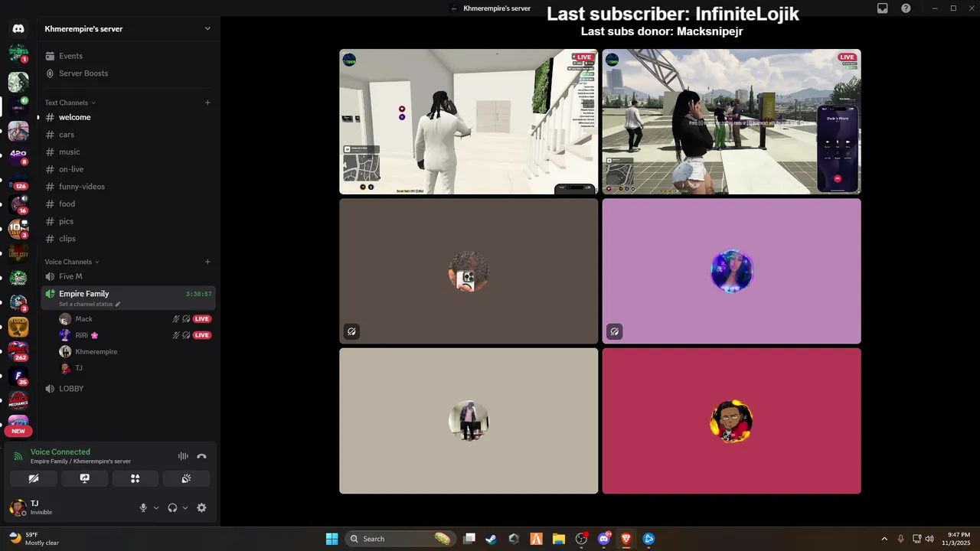The height and width of the screenshot is (551, 980).
Task: Open the pics channel
Action: tap(127, 221)
